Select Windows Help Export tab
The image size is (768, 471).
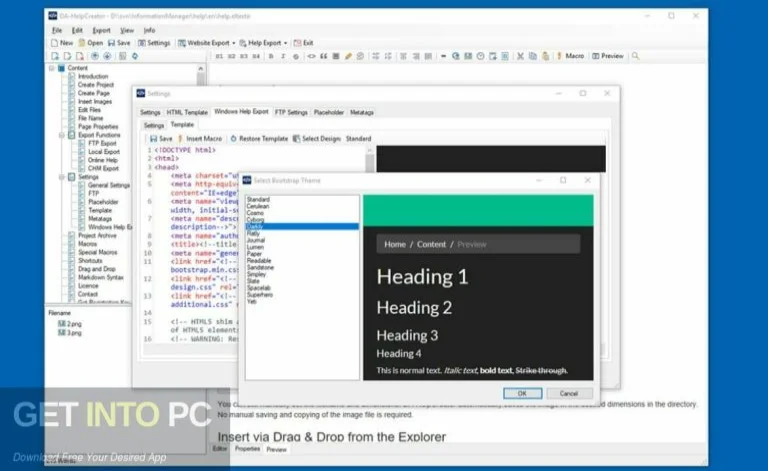241,112
